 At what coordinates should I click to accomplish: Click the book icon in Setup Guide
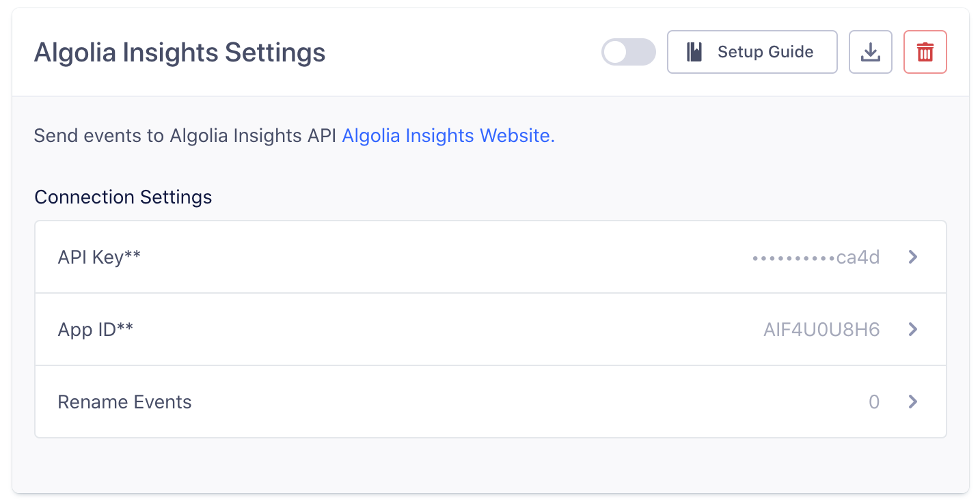695,52
